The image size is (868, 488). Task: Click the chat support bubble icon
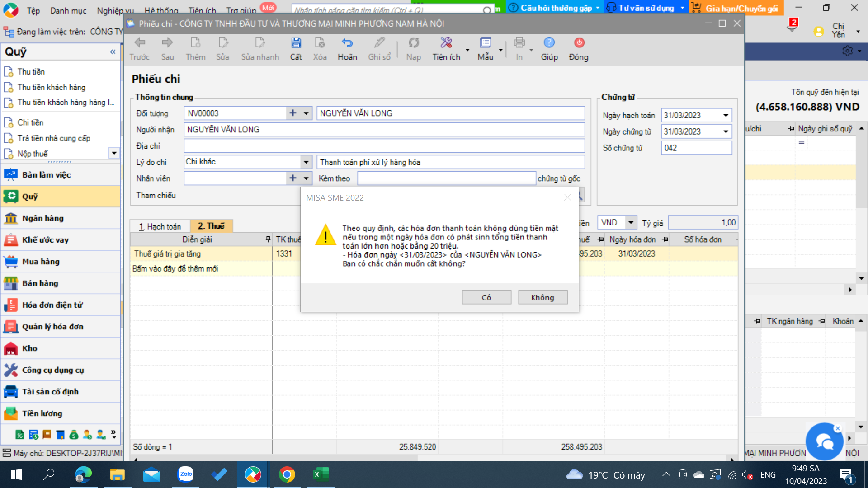click(825, 442)
